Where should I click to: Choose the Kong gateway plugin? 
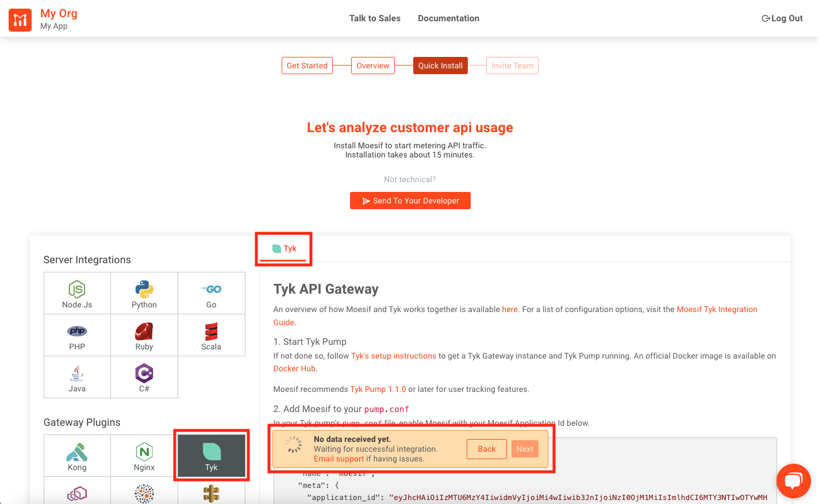[x=77, y=456]
